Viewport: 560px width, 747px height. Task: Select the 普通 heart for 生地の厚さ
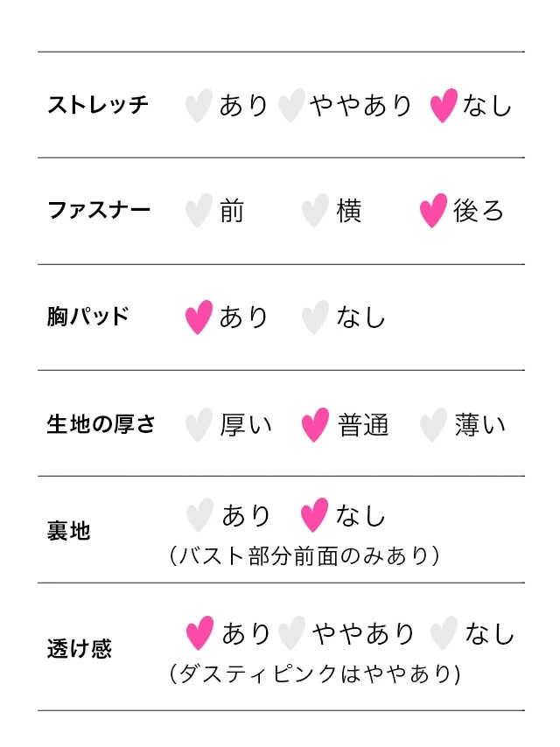(315, 425)
